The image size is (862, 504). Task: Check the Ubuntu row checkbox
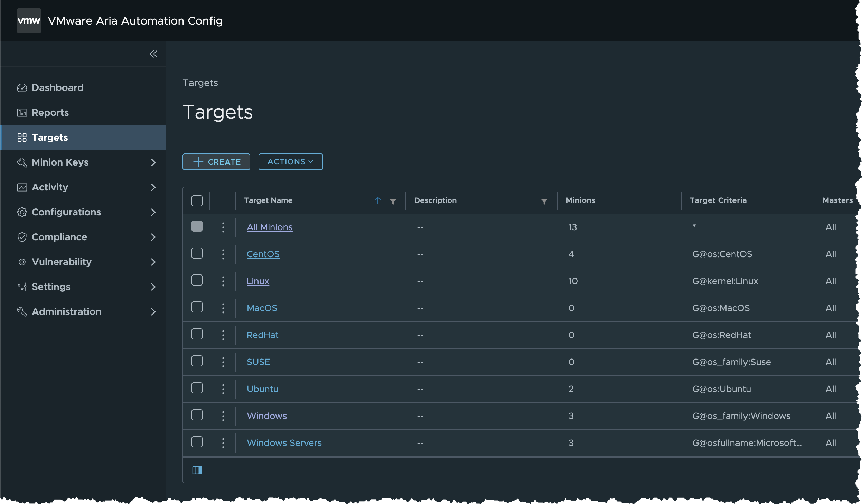coord(197,388)
